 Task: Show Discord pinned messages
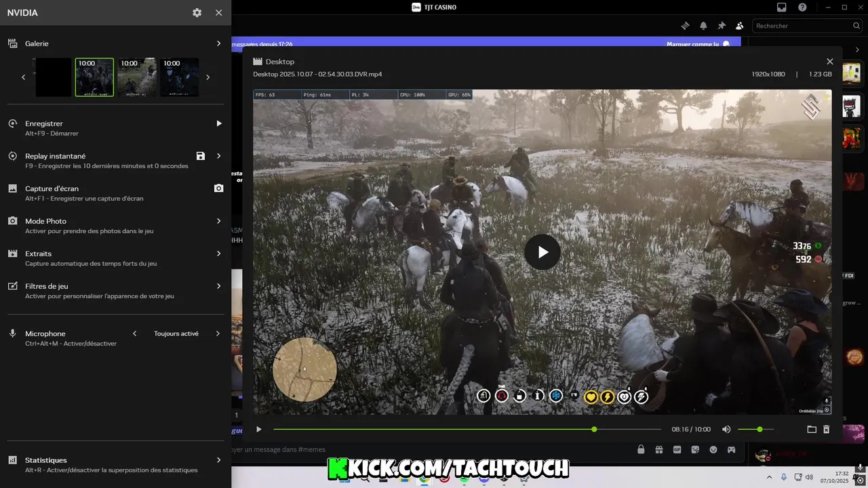[722, 26]
